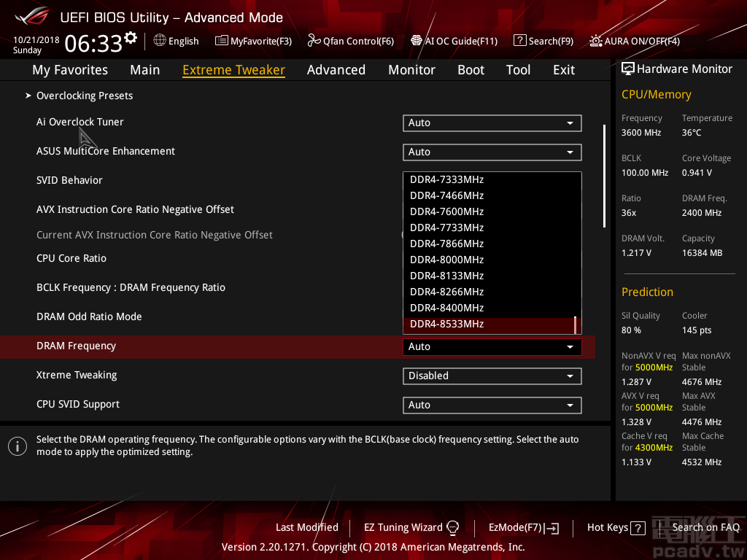Select DDR4-7866MHz from the list
The height and width of the screenshot is (560, 747).
point(492,244)
